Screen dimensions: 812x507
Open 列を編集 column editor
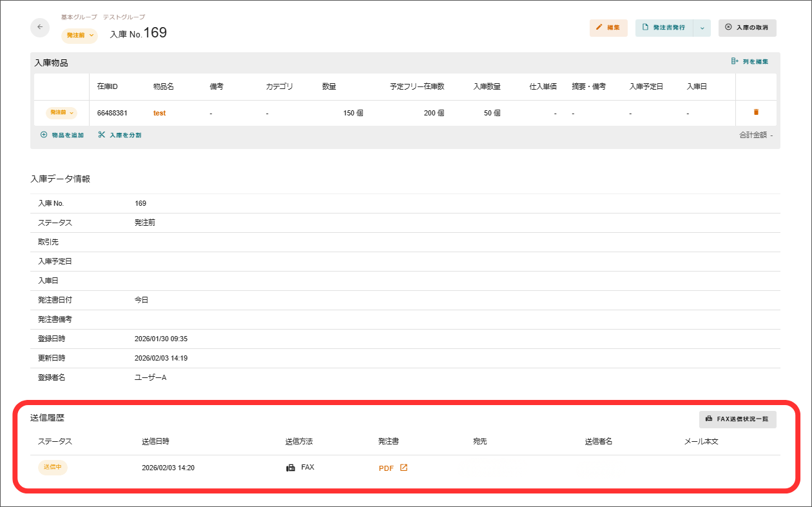(x=749, y=62)
